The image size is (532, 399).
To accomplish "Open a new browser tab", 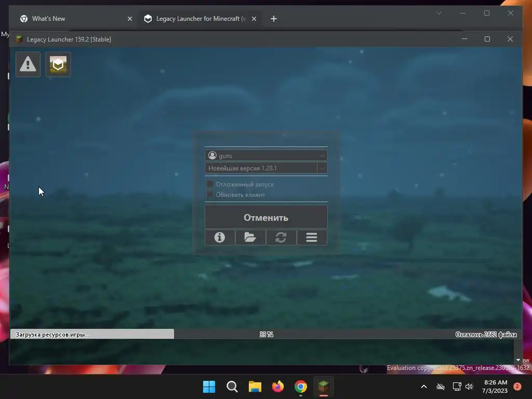I will coord(274,19).
